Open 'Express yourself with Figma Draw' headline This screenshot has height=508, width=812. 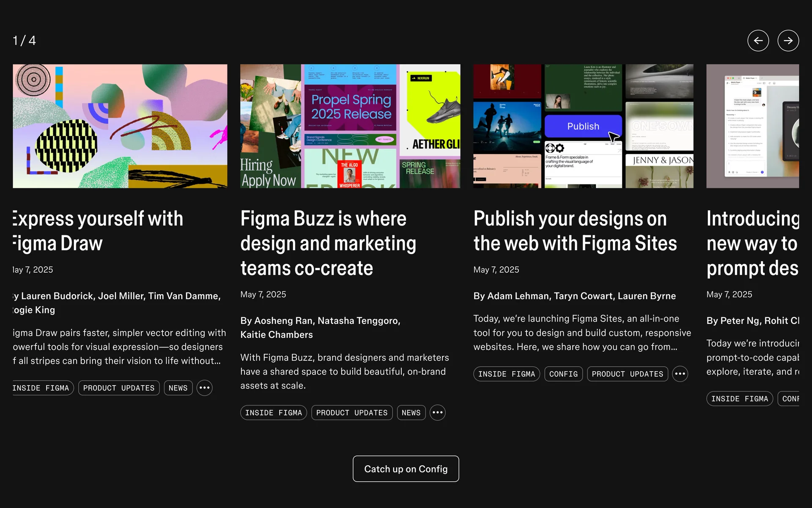pyautogui.click(x=98, y=231)
